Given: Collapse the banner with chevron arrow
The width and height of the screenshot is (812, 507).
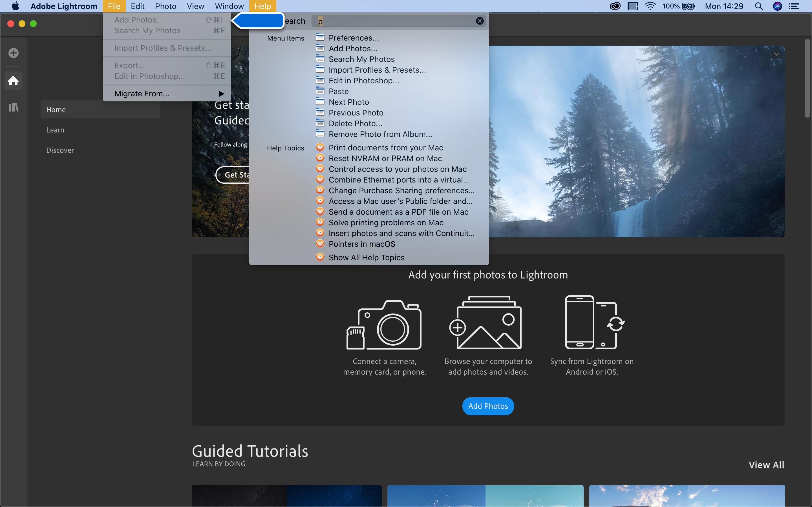Looking at the screenshot, I should [x=776, y=54].
